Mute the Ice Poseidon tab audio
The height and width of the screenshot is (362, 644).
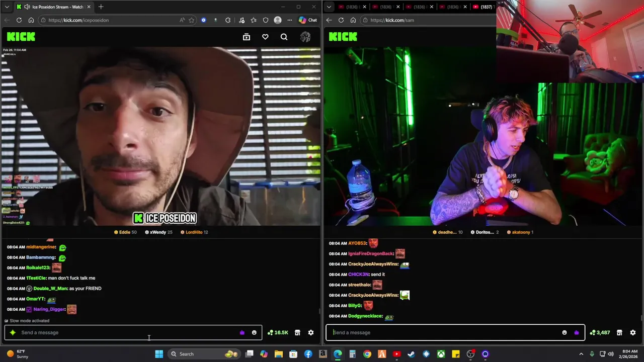click(x=27, y=7)
